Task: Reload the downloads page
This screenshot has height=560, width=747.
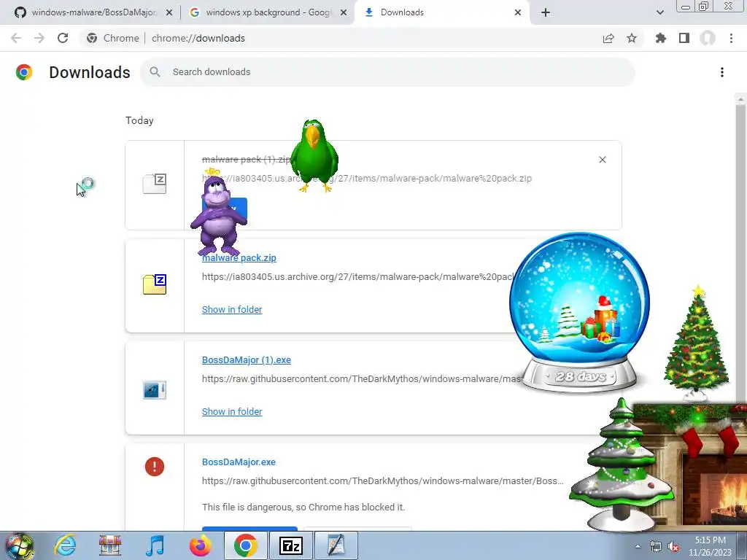Action: (63, 38)
